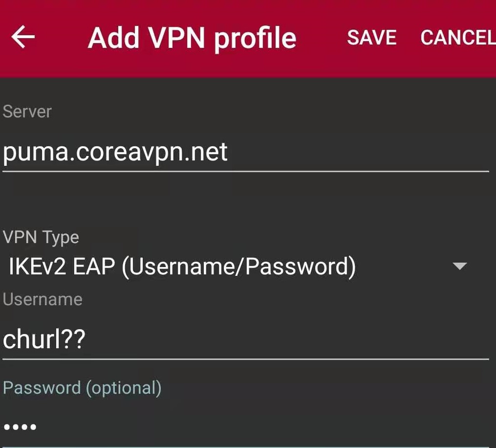Click the Add VPN profile title

[x=192, y=38]
